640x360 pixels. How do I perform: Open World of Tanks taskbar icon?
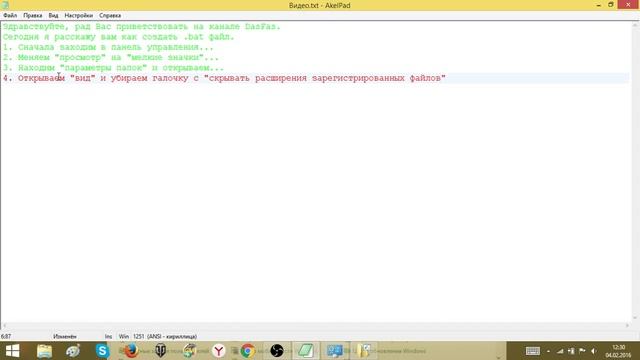point(160,351)
